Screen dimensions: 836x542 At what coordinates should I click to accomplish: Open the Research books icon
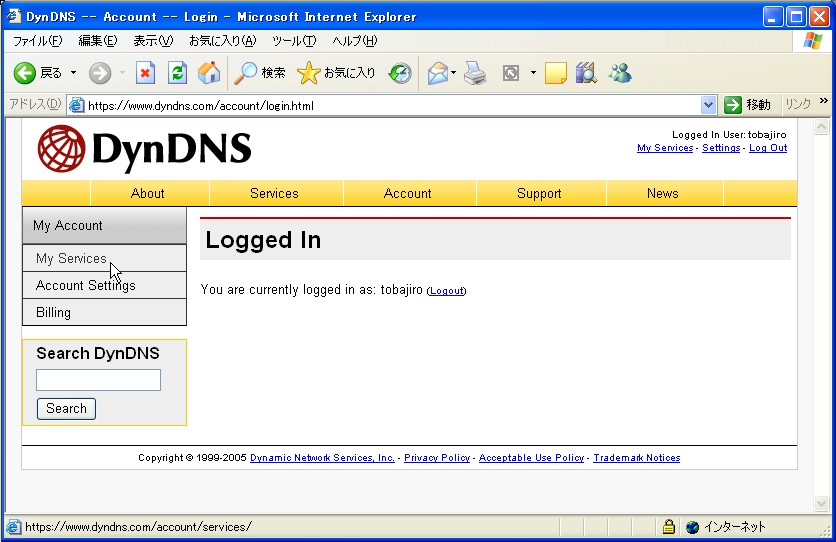pos(586,73)
